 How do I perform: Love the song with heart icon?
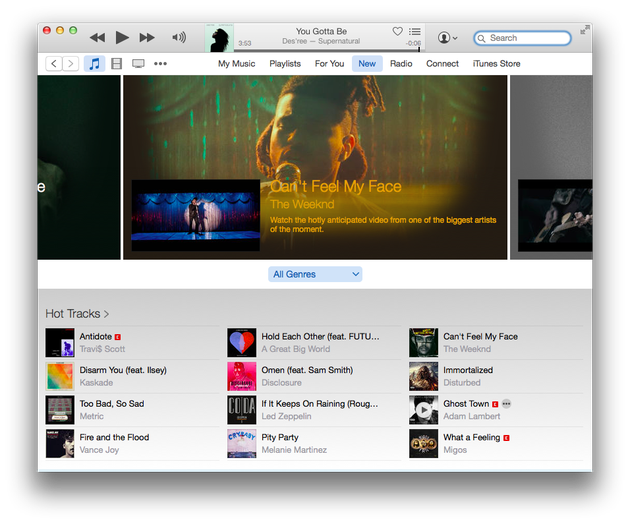point(397,31)
